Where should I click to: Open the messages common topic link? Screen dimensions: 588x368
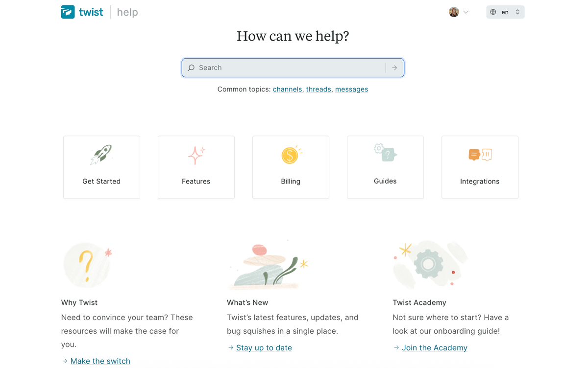[x=351, y=90]
